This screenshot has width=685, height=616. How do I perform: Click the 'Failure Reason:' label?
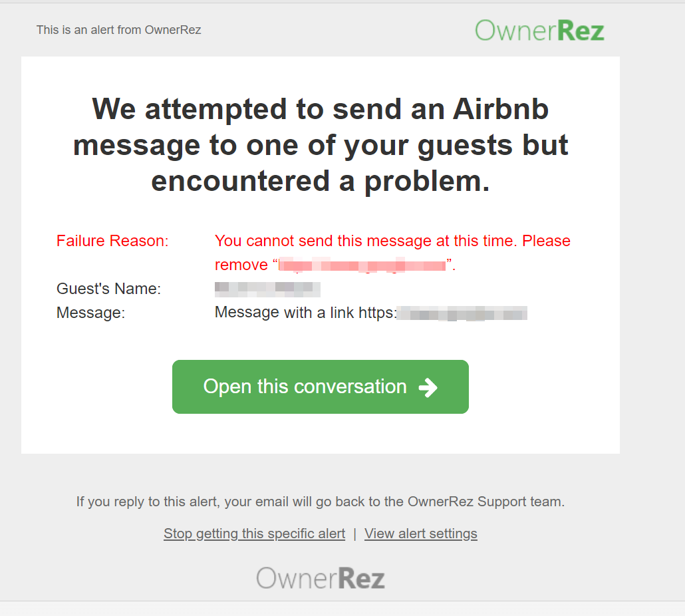(x=112, y=241)
